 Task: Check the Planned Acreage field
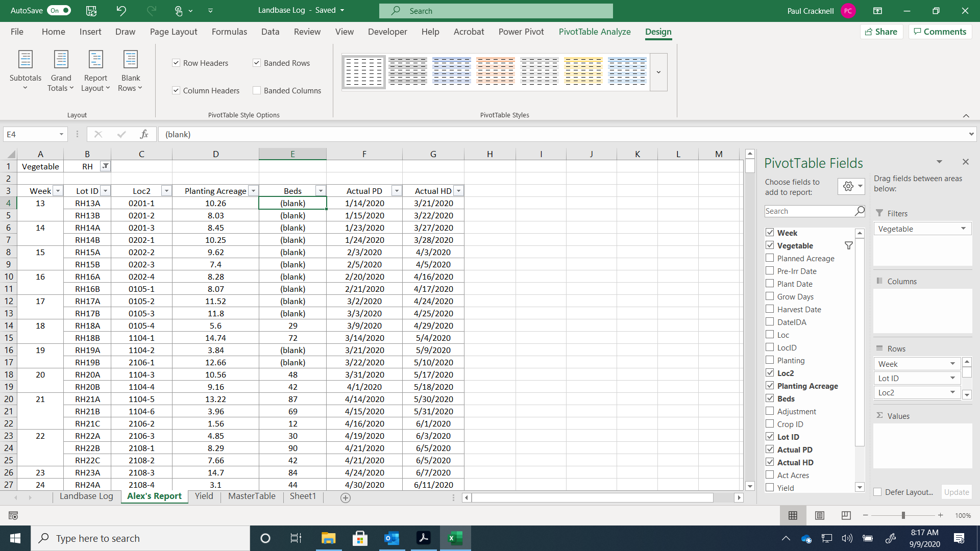pos(770,258)
